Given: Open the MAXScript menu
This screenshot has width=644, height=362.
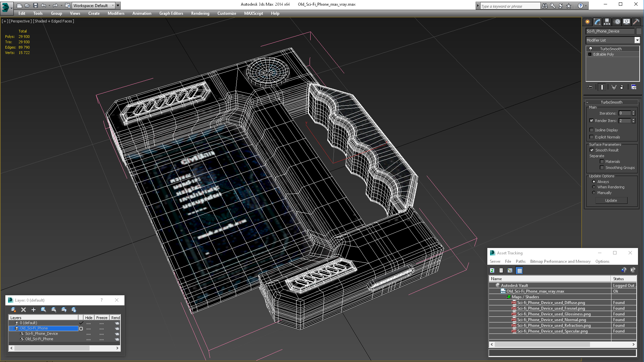Looking at the screenshot, I should (254, 13).
